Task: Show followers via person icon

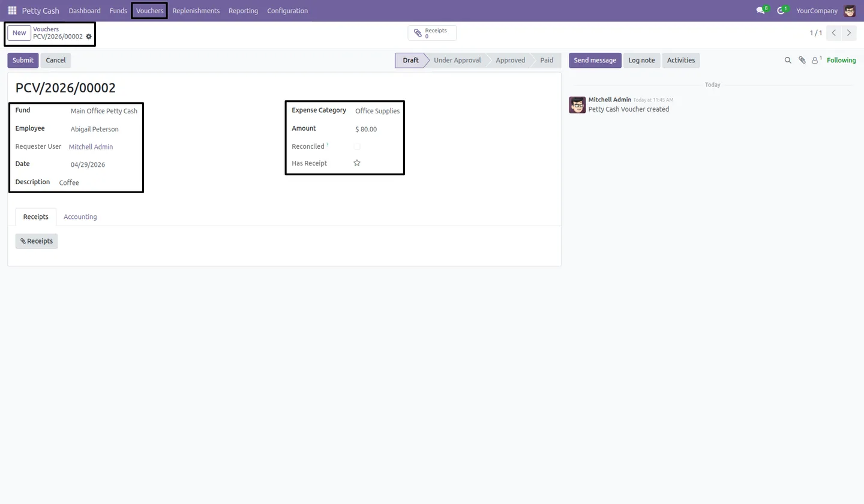Action: (x=816, y=60)
